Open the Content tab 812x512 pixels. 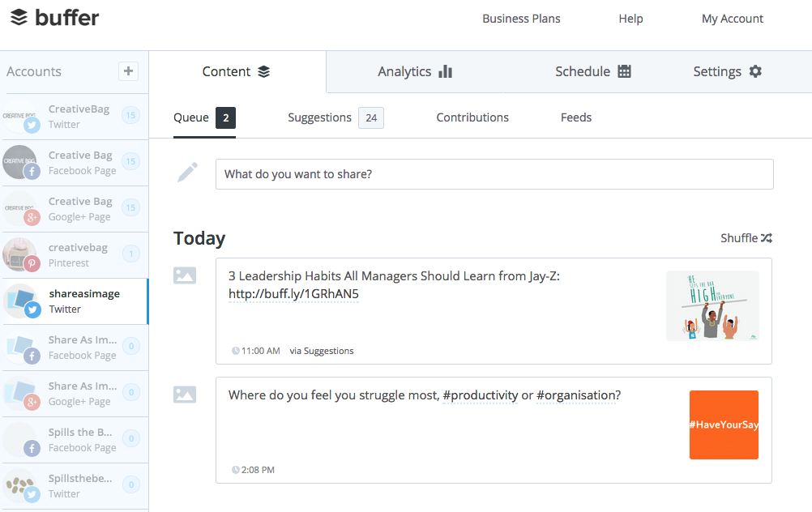pos(237,71)
